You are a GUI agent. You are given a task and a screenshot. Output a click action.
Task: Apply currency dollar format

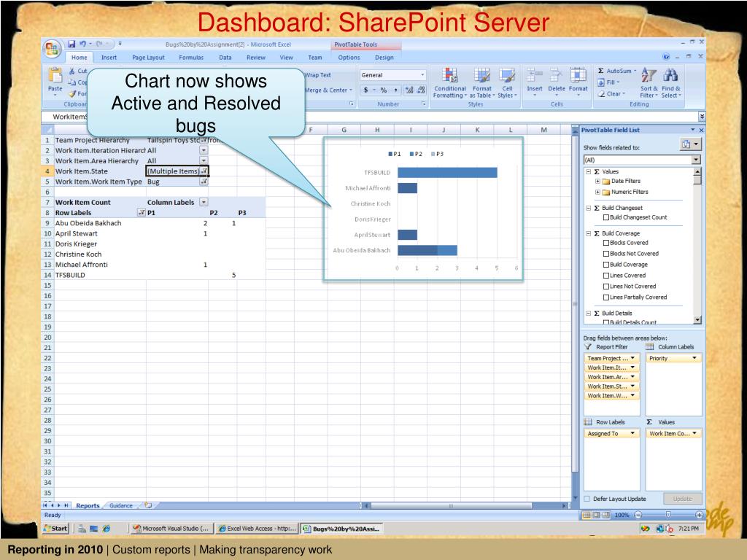pyautogui.click(x=366, y=90)
